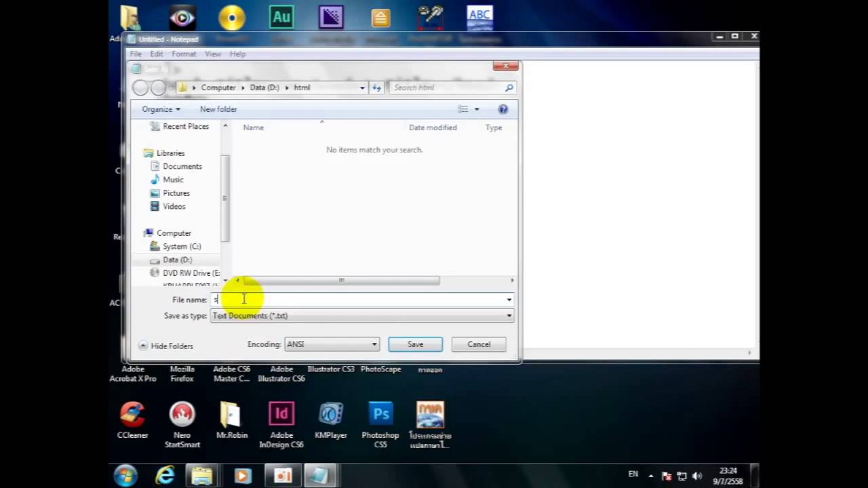Screen dimensions: 868x488
Task: Click the Computer segment in address path
Action: (218, 87)
